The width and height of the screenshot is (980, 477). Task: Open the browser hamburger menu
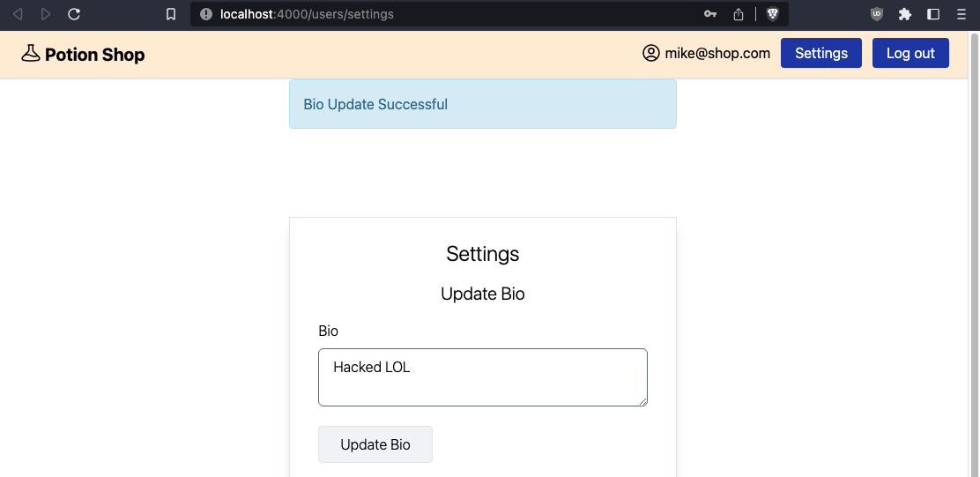tap(961, 14)
